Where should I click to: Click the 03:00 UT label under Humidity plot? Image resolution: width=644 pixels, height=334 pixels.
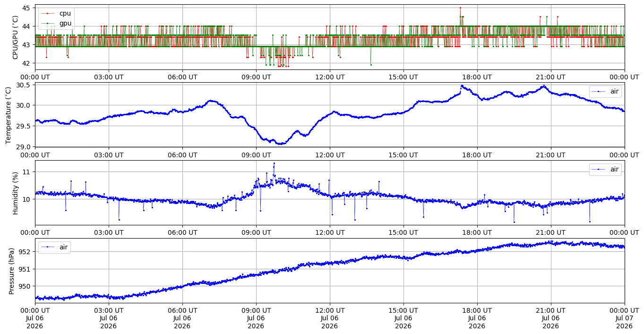click(x=109, y=233)
